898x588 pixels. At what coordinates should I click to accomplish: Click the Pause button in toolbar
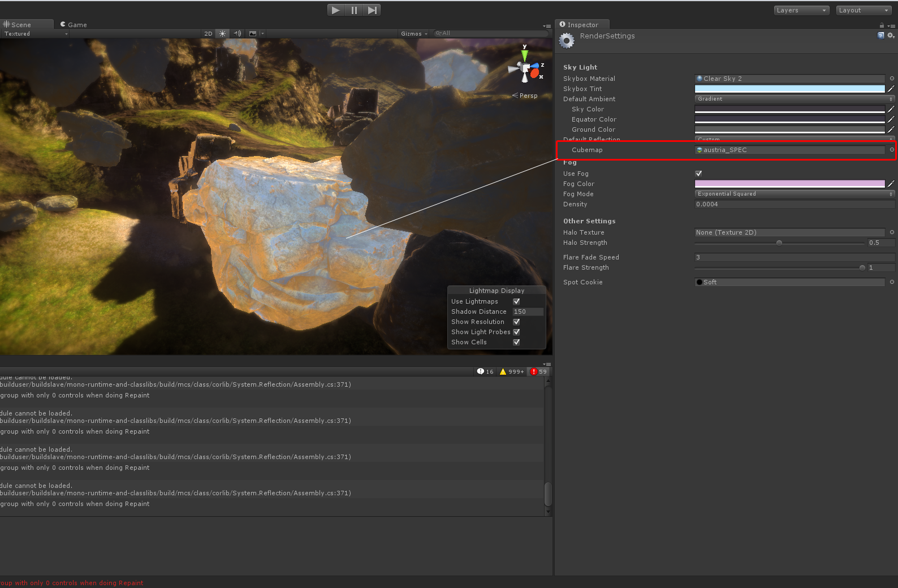coord(354,10)
